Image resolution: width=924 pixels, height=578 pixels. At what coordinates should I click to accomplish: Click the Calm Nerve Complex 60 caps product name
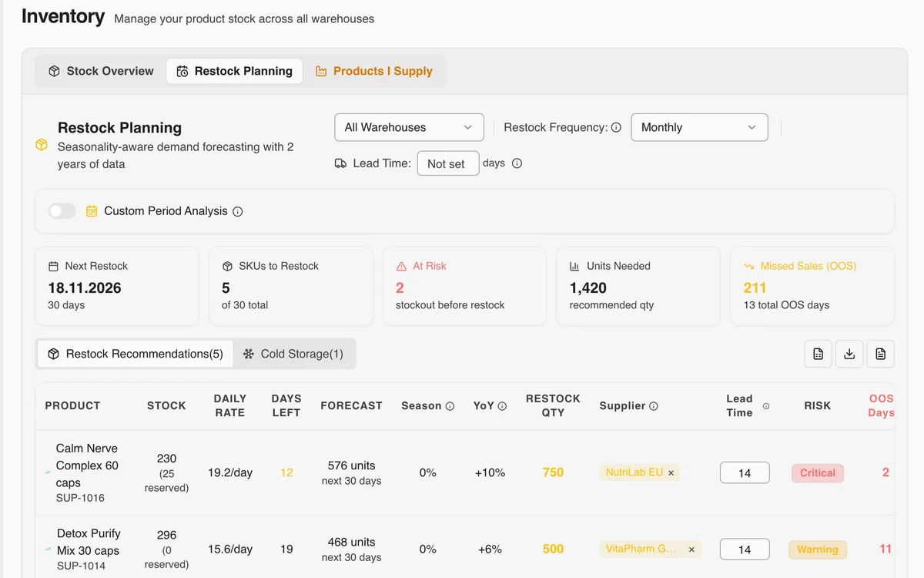87,465
